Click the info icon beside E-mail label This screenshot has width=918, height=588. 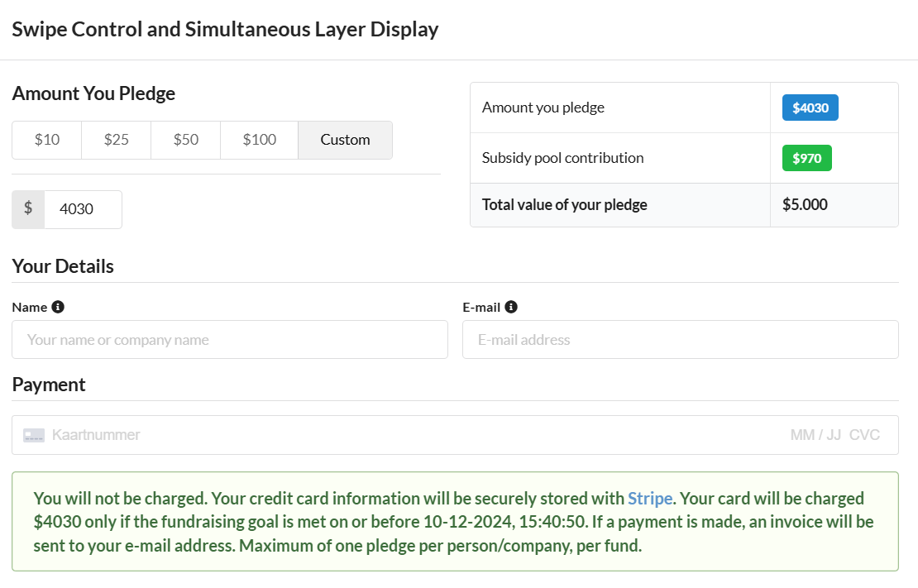pyautogui.click(x=511, y=307)
